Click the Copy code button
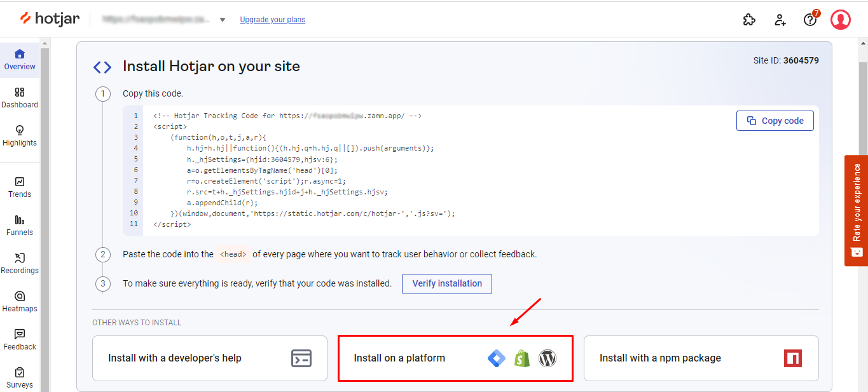Screen dimensions: 868x392 (775, 121)
